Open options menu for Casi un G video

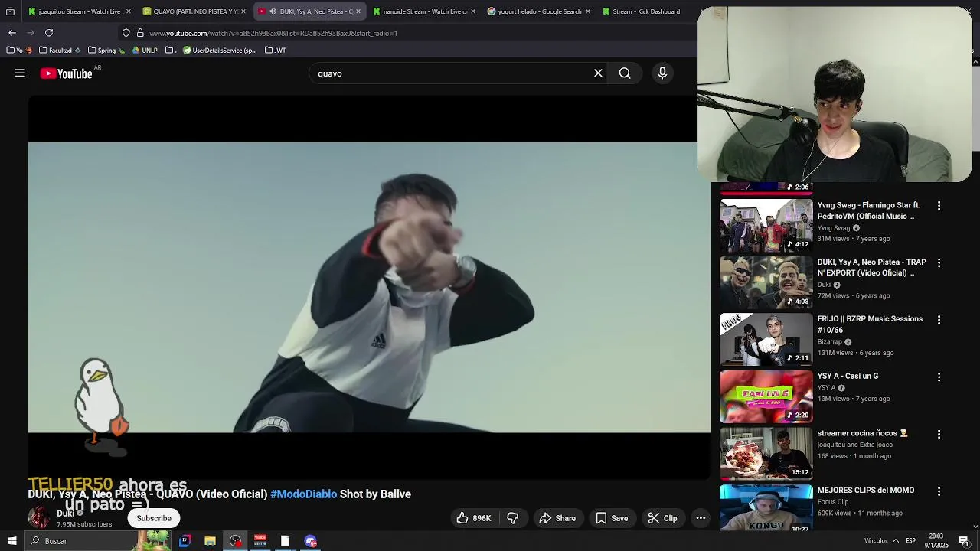939,377
